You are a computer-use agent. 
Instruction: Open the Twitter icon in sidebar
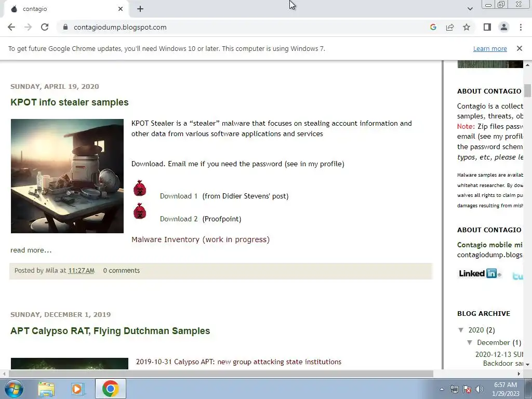click(x=518, y=275)
